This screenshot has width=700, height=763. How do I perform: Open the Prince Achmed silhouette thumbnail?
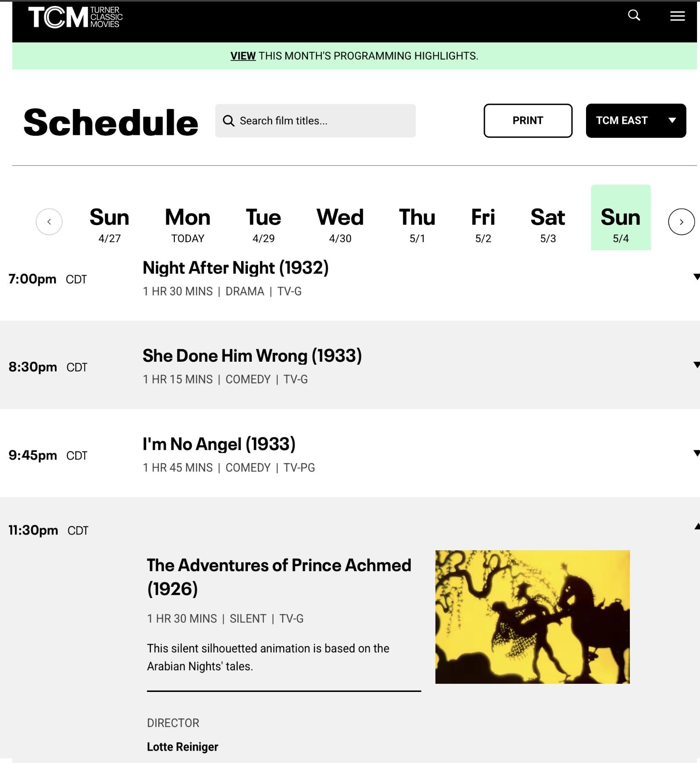[x=532, y=617]
